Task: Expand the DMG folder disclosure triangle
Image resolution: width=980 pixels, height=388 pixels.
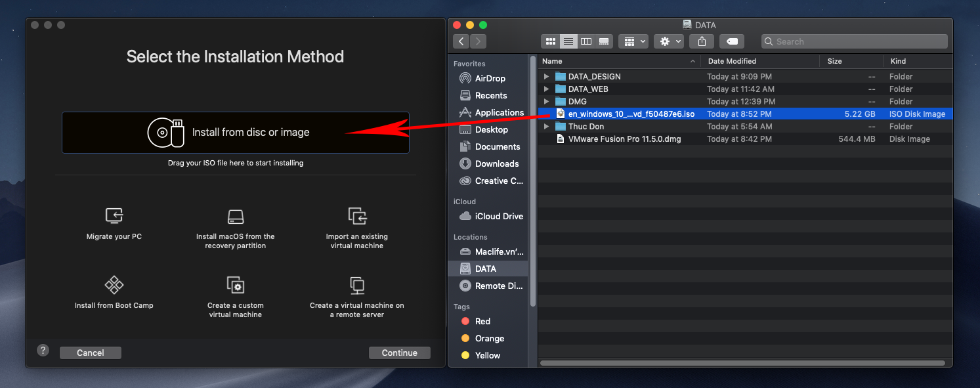Action: point(546,101)
